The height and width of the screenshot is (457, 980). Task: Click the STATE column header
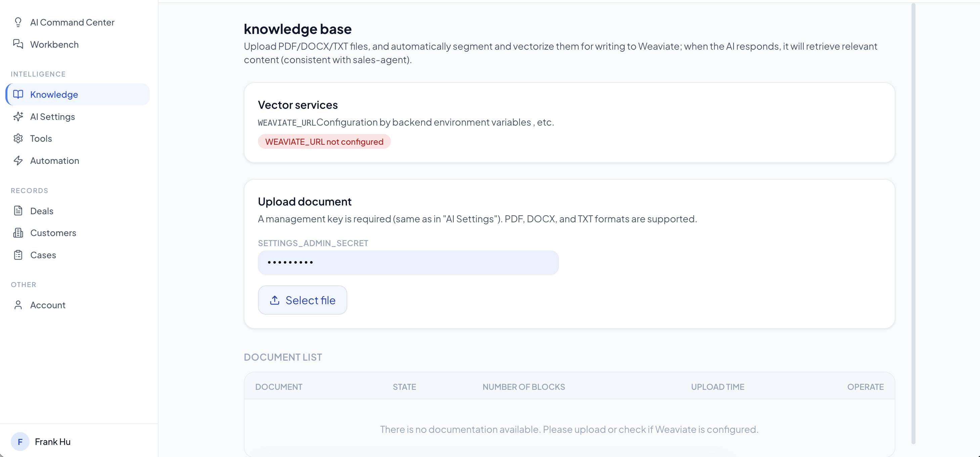click(404, 387)
